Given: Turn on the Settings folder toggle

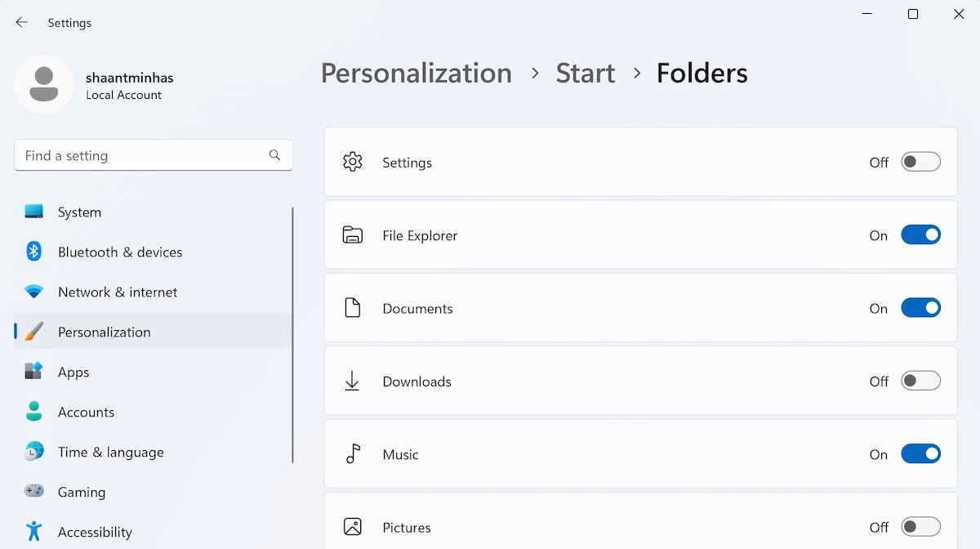Looking at the screenshot, I should [x=920, y=162].
